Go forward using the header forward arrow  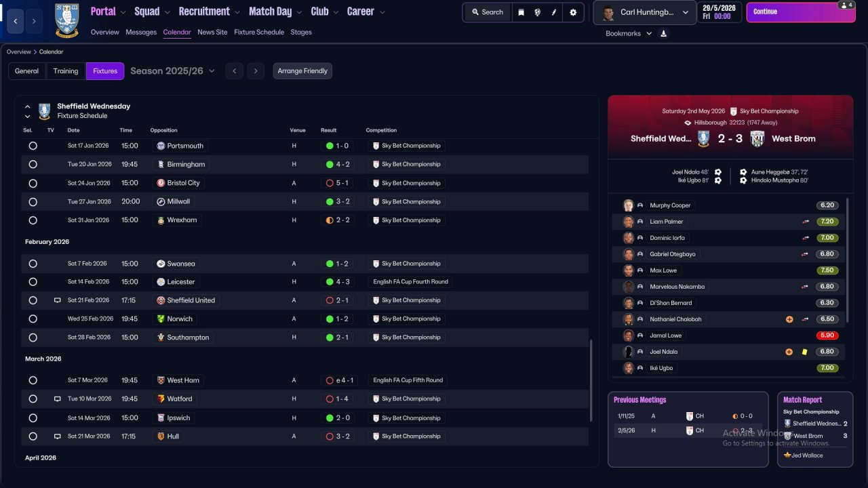tap(35, 22)
